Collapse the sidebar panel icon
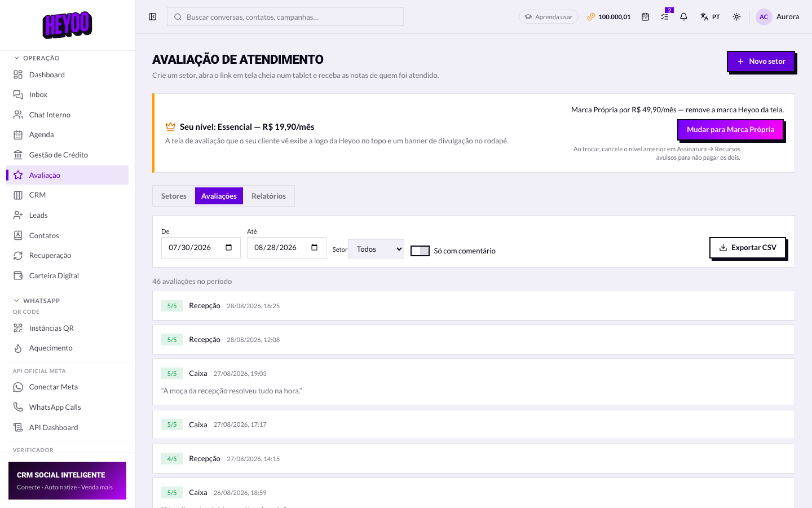Viewport: 812px width, 508px height. tap(152, 17)
